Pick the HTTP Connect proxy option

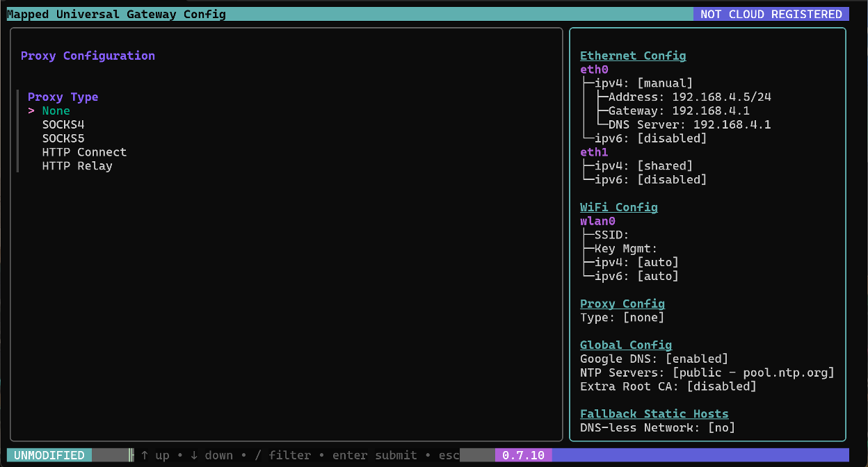coord(84,152)
